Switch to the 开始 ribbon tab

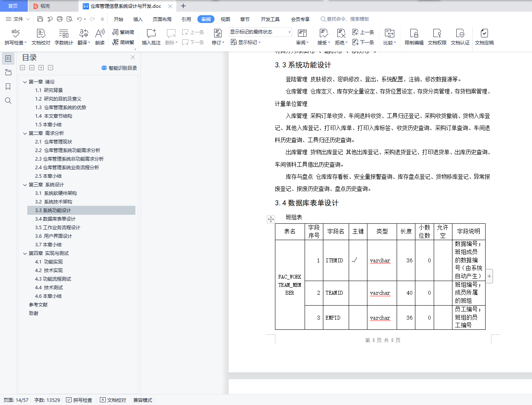[119, 19]
